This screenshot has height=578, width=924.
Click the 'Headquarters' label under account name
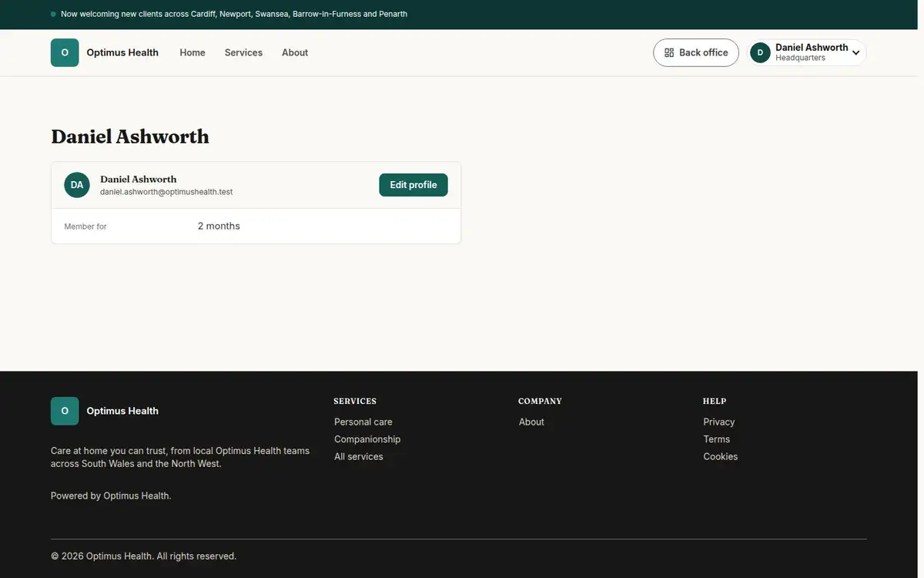point(800,58)
